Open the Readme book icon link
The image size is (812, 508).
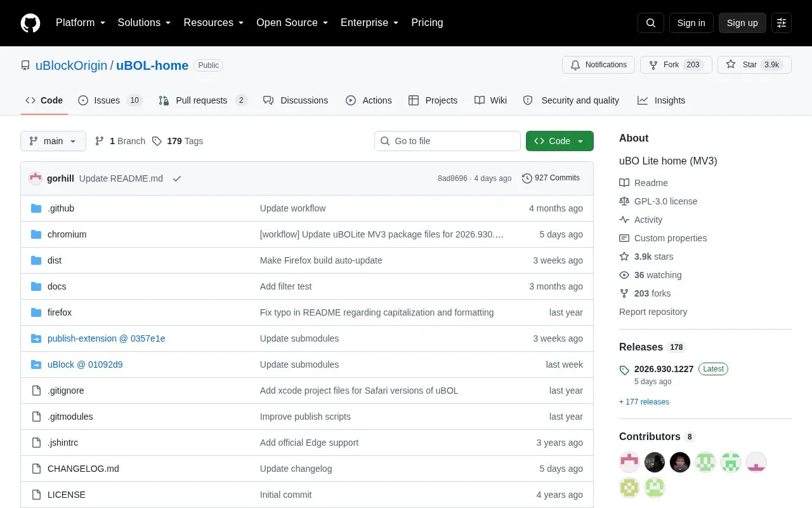click(x=624, y=183)
